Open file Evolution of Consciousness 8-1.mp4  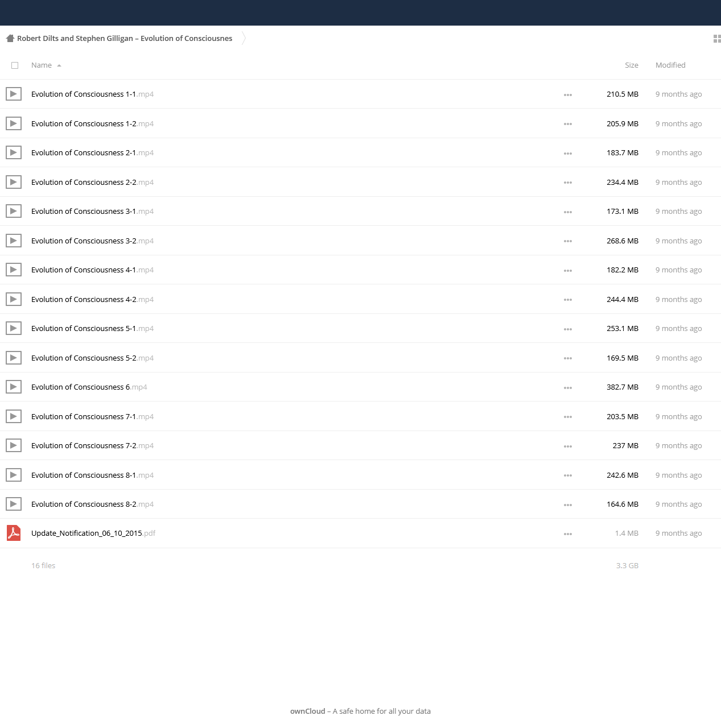[x=92, y=475]
